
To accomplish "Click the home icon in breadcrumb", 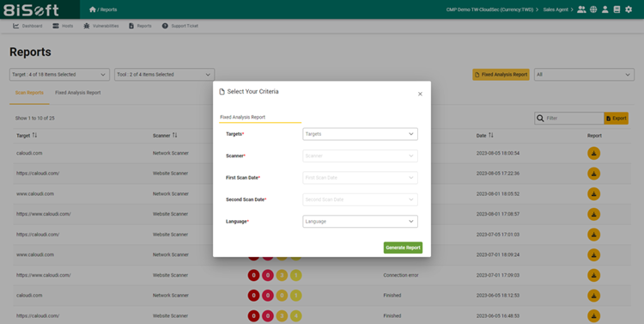I will point(93,9).
